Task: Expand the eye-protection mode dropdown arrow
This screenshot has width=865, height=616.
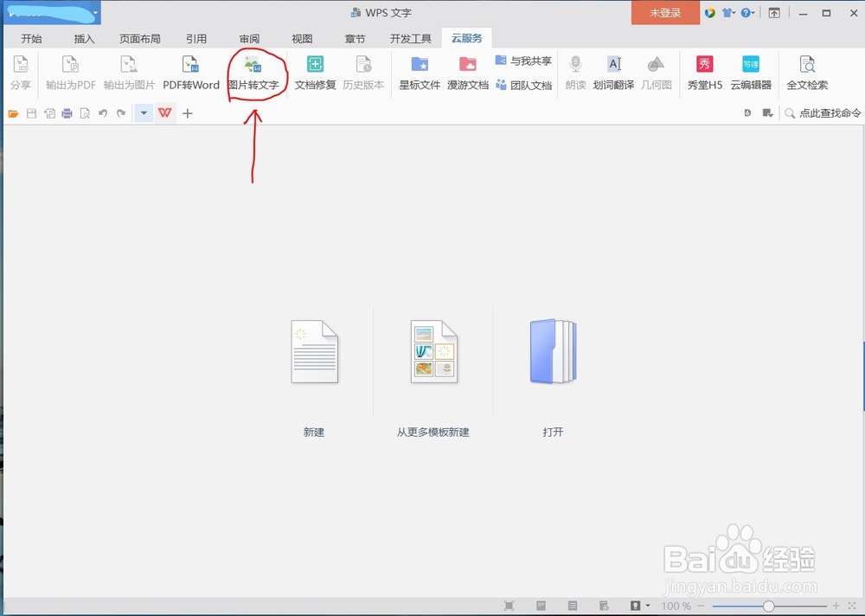Action: click(648, 606)
